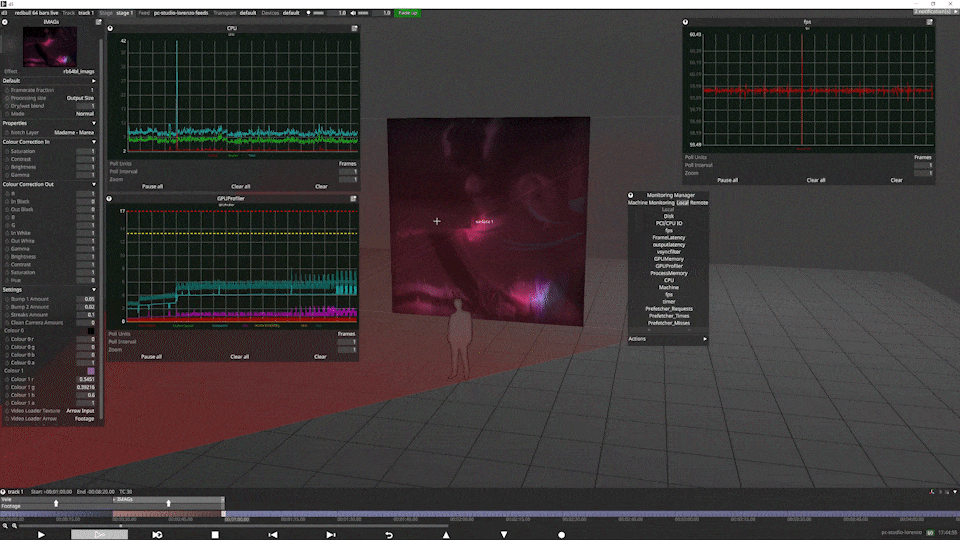Click Clear in CPU graph panel

pyautogui.click(x=321, y=187)
